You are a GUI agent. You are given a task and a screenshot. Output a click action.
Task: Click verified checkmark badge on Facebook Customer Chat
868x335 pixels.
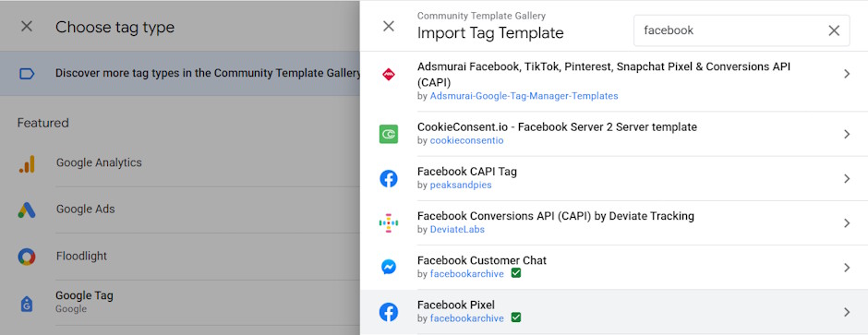coord(516,273)
